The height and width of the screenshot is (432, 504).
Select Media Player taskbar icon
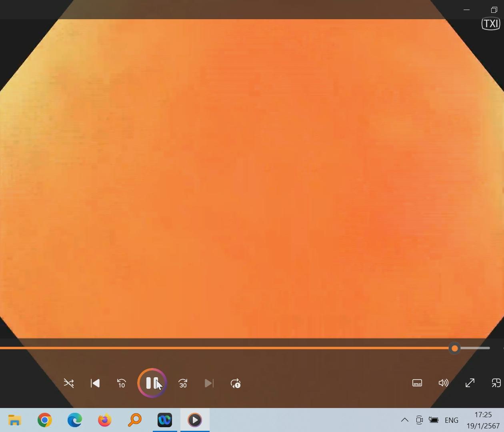195,420
